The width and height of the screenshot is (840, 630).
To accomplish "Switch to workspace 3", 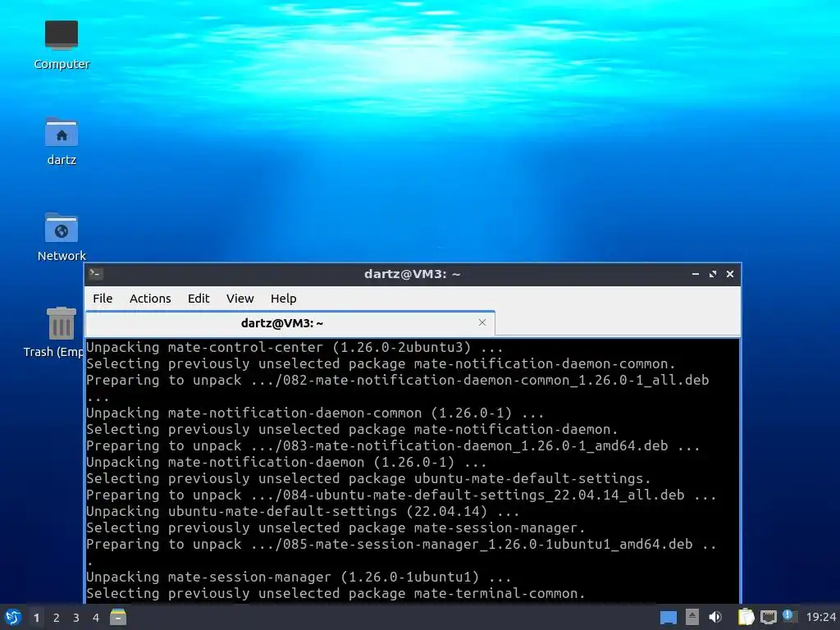I will click(x=76, y=618).
